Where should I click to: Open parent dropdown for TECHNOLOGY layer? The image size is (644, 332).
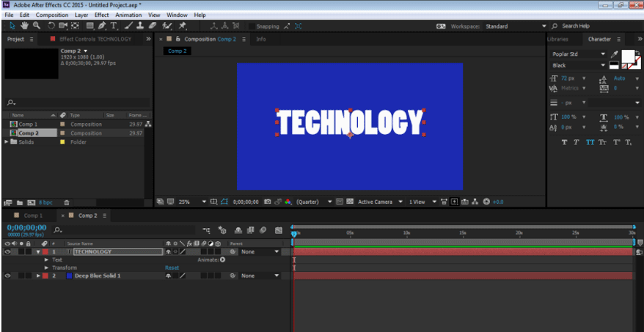tap(260, 251)
